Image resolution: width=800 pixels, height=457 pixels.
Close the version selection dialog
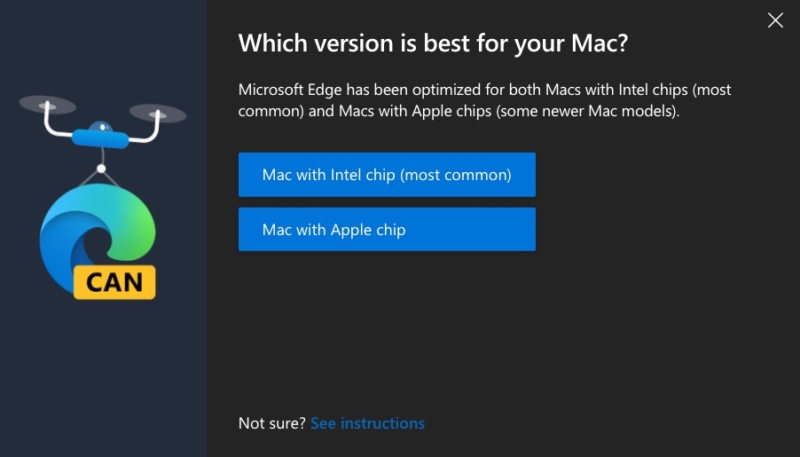point(775,20)
